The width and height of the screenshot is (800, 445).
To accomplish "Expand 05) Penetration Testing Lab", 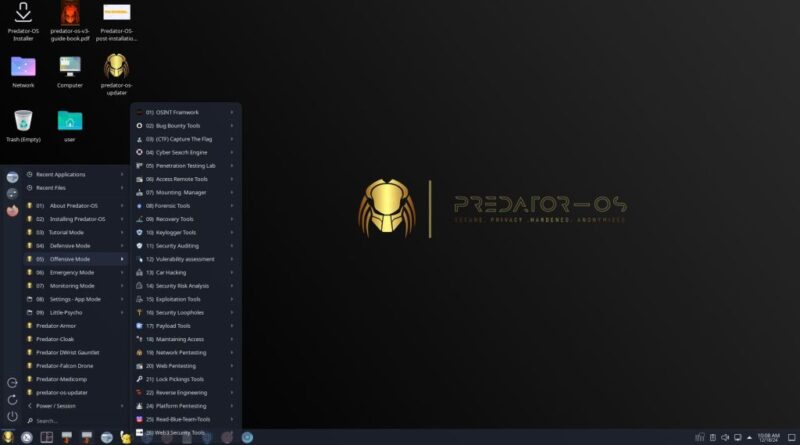I will click(186, 166).
